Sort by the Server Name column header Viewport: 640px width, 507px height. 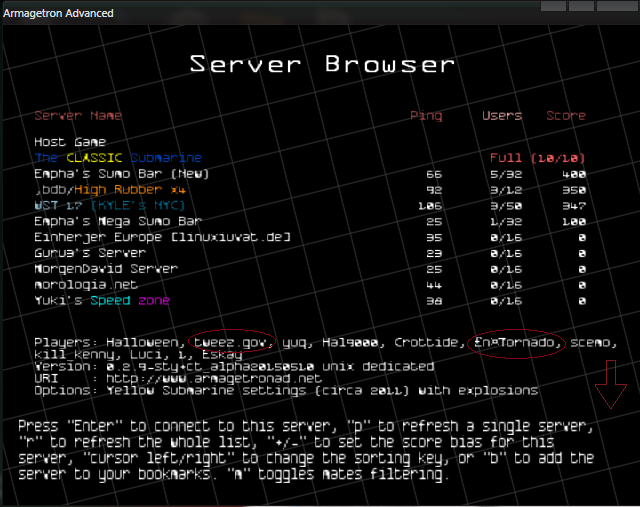coord(78,116)
